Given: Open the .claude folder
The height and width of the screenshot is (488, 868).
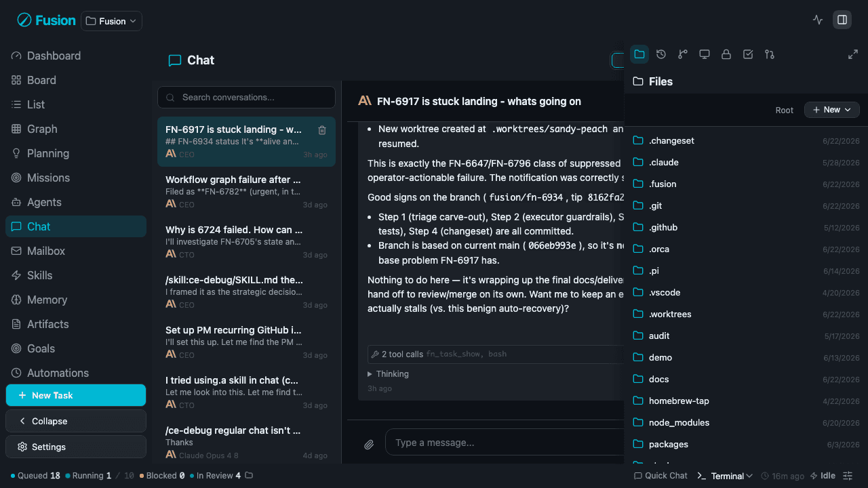Looking at the screenshot, I should click(746, 162).
